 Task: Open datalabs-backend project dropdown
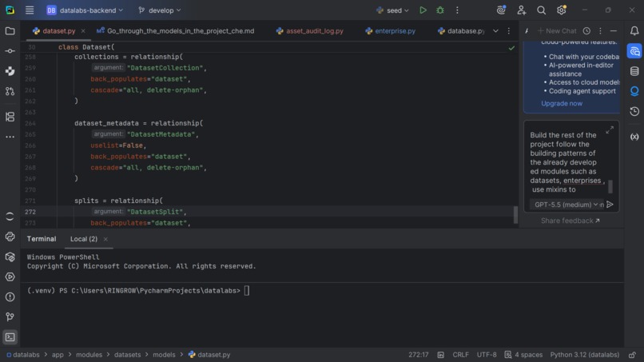(85, 10)
